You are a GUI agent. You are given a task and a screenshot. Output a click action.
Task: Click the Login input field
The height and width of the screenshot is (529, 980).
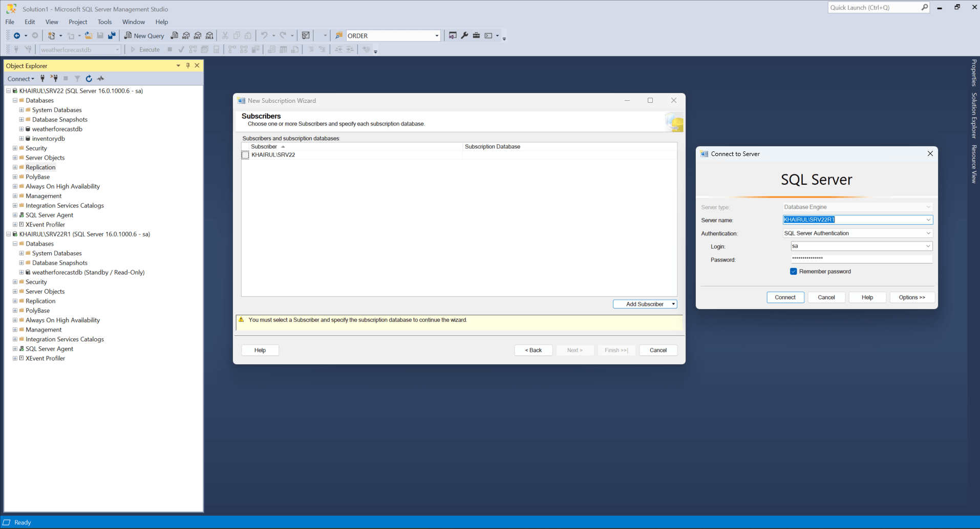pos(858,247)
